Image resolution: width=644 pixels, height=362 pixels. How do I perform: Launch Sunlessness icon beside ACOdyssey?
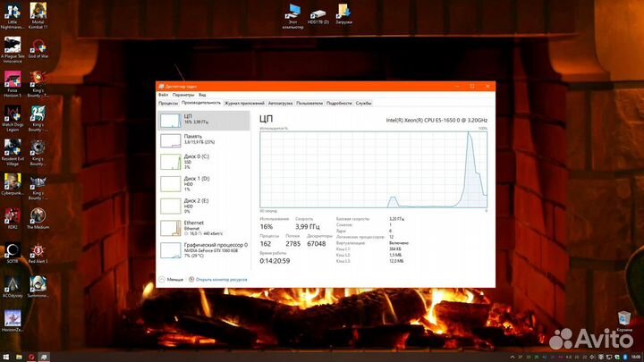click(x=38, y=287)
